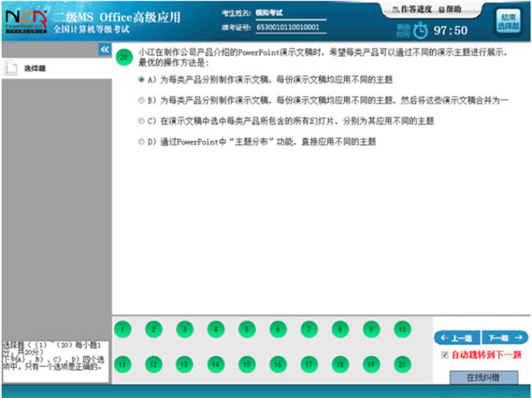Click the countdown timer clock icon
This screenshot has height=398, width=532.
pyautogui.click(x=420, y=30)
